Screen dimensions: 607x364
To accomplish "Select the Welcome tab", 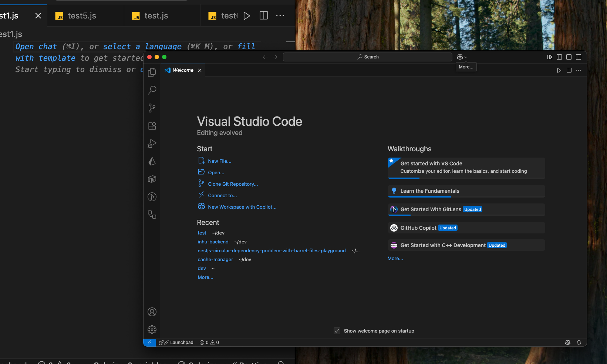I will tap(183, 70).
